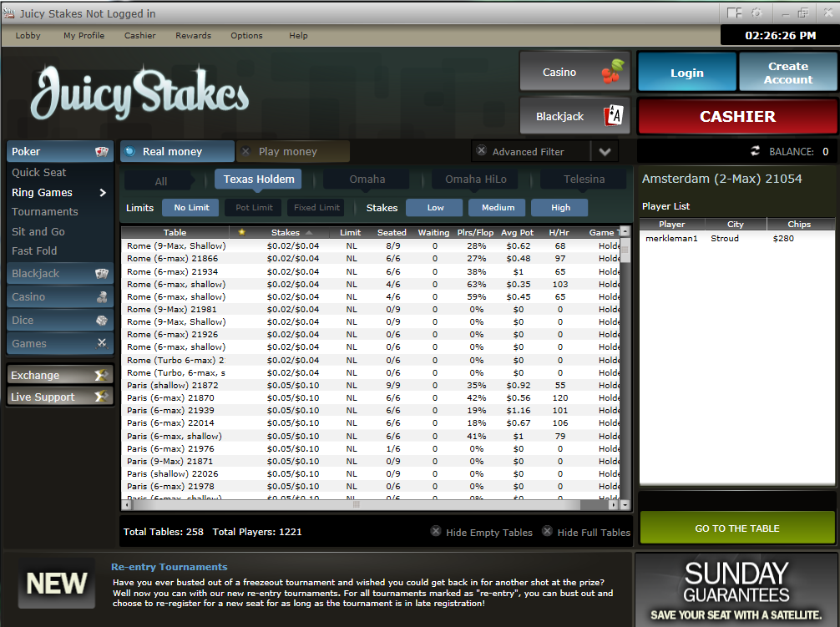Enable Hide Empty Tables
The image size is (840, 627).
click(436, 531)
